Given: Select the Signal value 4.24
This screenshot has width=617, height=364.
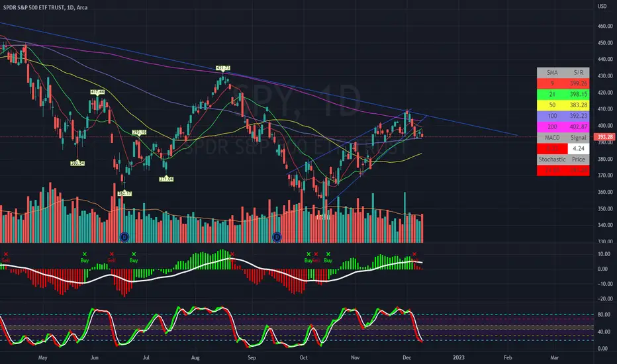Looking at the screenshot, I should click(x=579, y=149).
